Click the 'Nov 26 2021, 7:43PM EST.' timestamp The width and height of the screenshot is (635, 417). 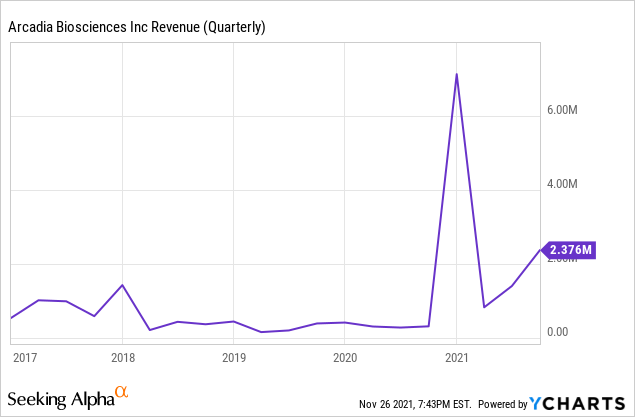pos(415,404)
